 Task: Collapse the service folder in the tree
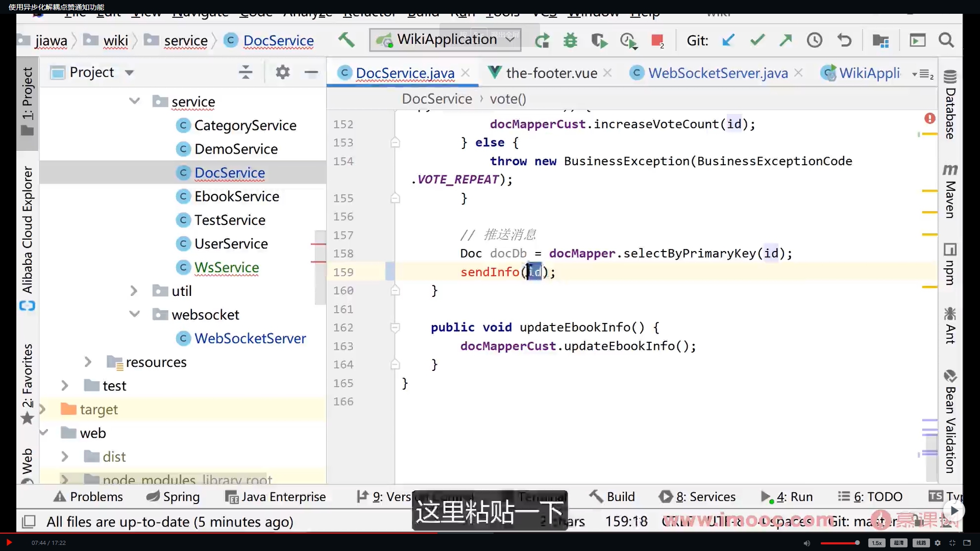[134, 101]
